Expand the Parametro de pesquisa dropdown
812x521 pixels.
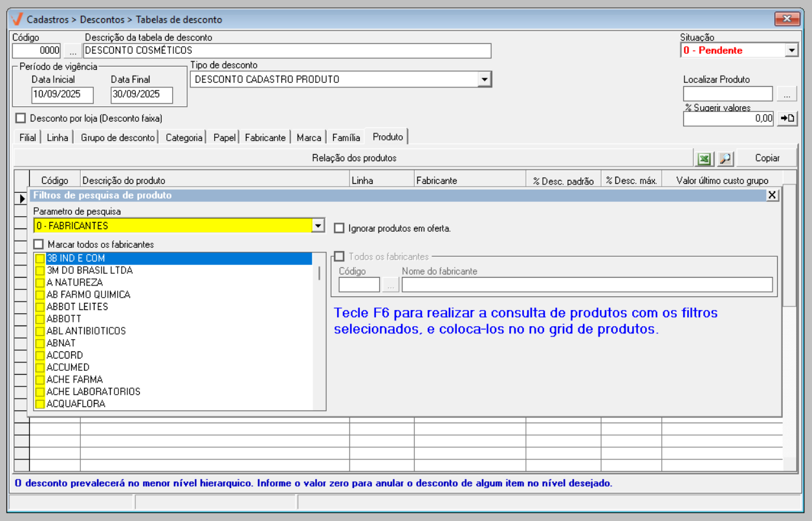pos(318,226)
